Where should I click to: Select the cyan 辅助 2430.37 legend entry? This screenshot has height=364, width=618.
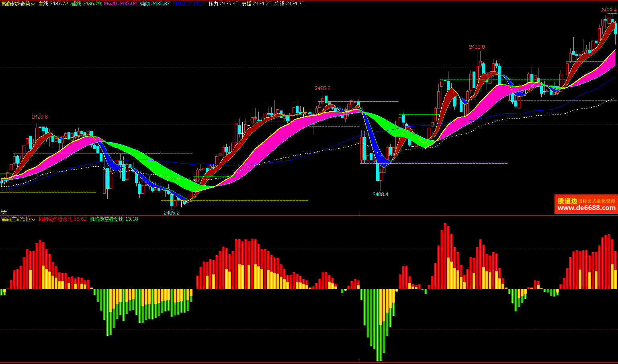click(x=155, y=4)
